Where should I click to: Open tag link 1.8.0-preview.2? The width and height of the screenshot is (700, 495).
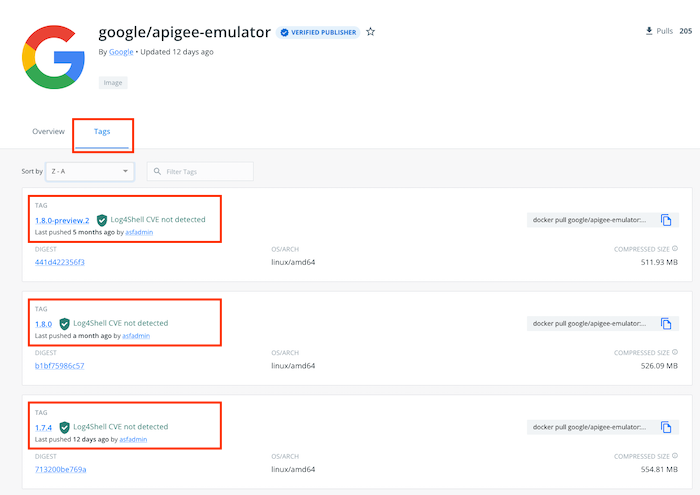[x=62, y=220]
